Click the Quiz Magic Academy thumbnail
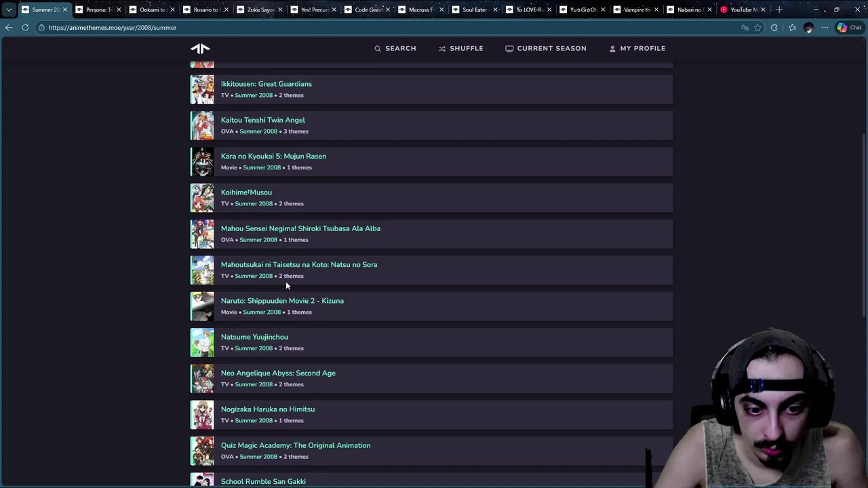Screen dimensions: 868x488 [202, 451]
